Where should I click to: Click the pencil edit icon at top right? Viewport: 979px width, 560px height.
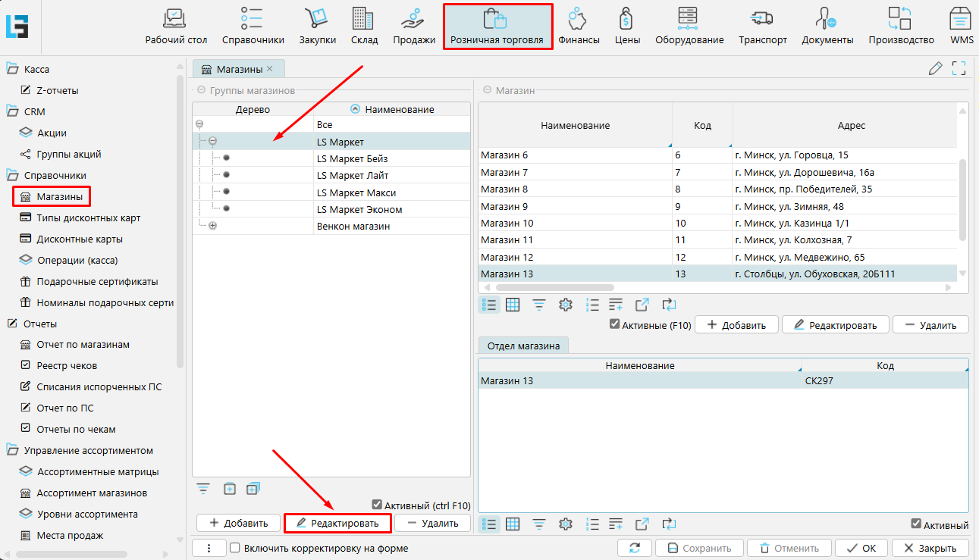click(x=936, y=69)
